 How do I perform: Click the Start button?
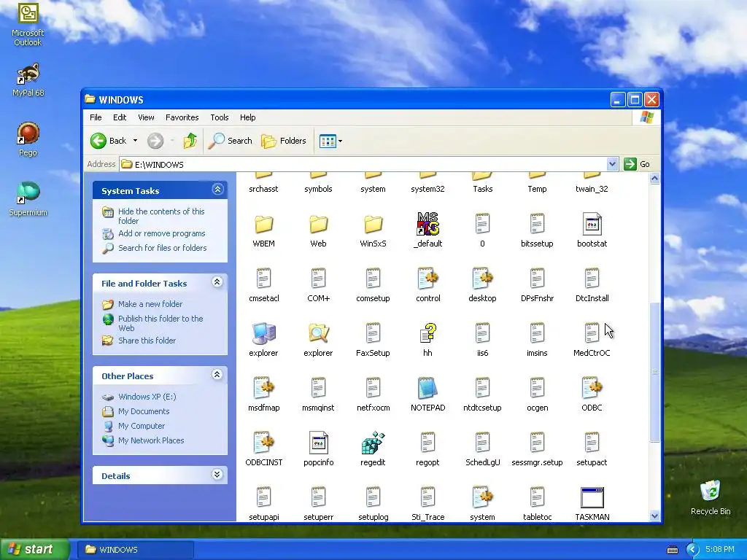click(x=35, y=550)
